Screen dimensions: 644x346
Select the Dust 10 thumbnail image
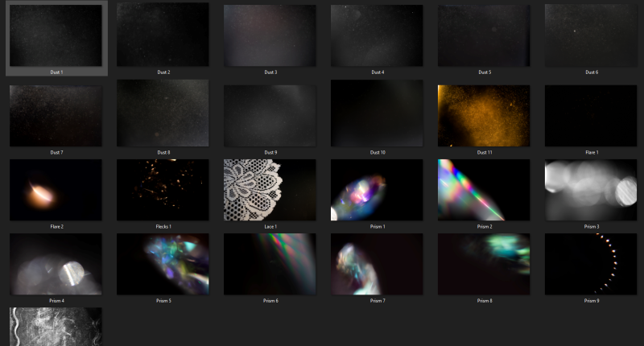[x=377, y=113]
